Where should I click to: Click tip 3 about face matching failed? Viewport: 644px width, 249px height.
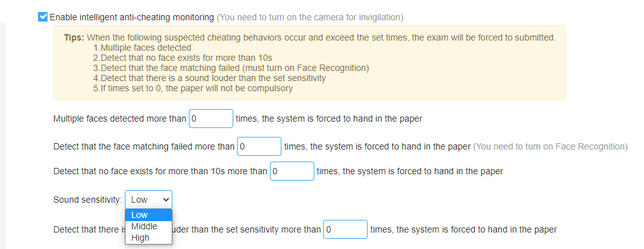pyautogui.click(x=231, y=68)
